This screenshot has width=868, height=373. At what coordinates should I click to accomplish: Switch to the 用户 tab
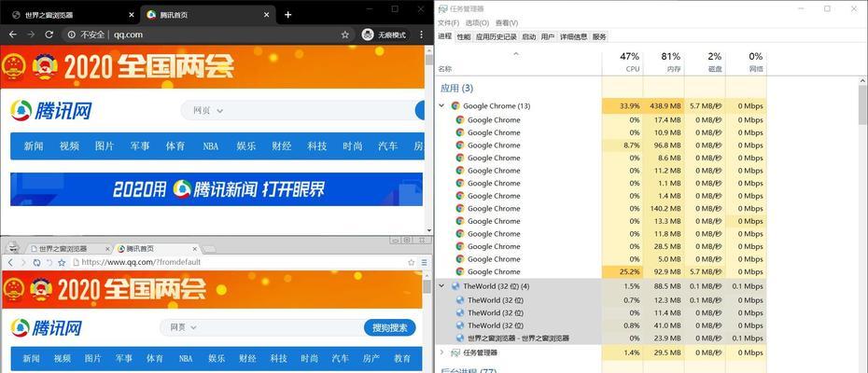coord(548,36)
